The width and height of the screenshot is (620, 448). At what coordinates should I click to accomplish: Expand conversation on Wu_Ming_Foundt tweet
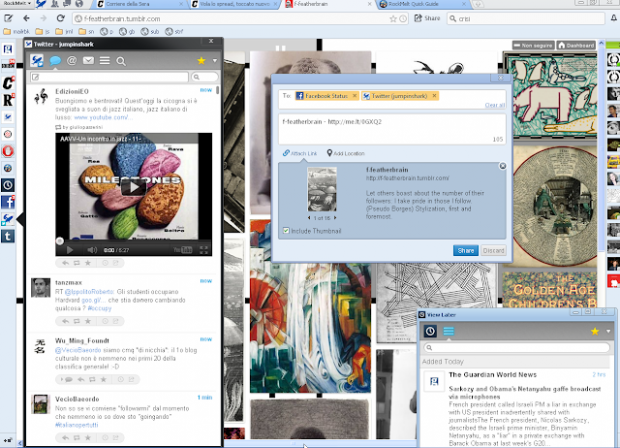coord(66,380)
